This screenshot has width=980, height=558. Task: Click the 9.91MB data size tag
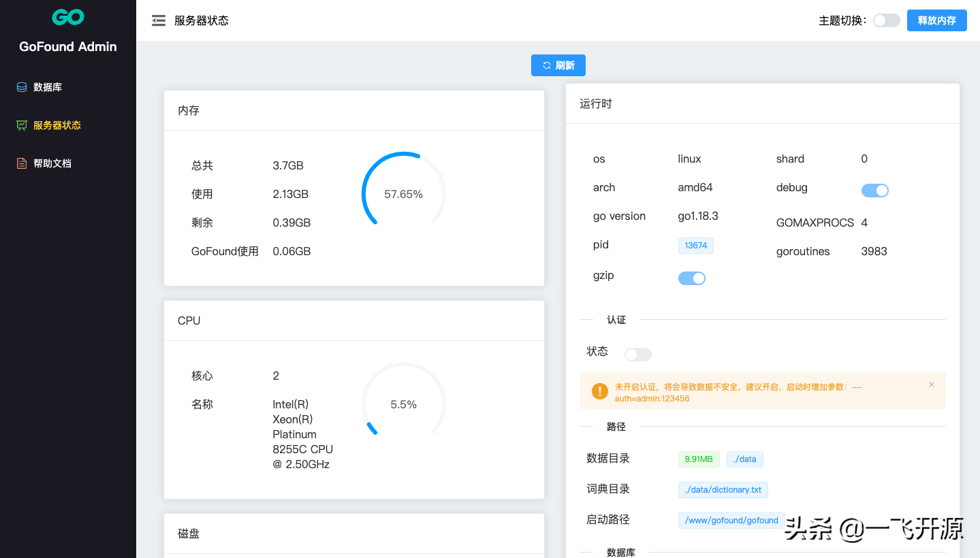tap(699, 459)
